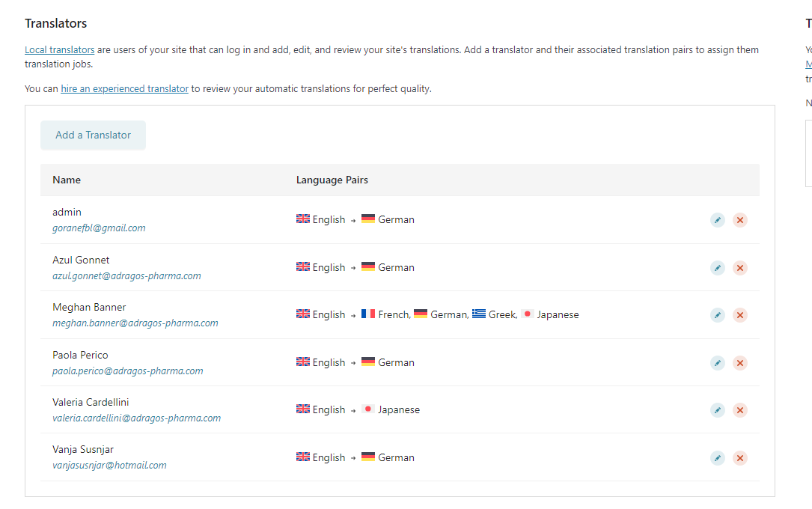The height and width of the screenshot is (509, 812).
Task: Edit Valeria Cardellini's language pairs
Action: tap(718, 410)
